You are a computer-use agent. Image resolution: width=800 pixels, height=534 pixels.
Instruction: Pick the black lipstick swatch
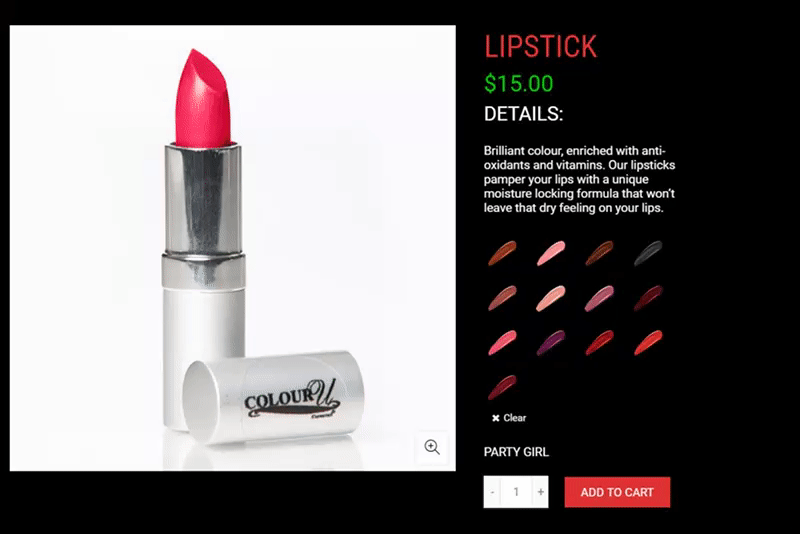tap(648, 253)
